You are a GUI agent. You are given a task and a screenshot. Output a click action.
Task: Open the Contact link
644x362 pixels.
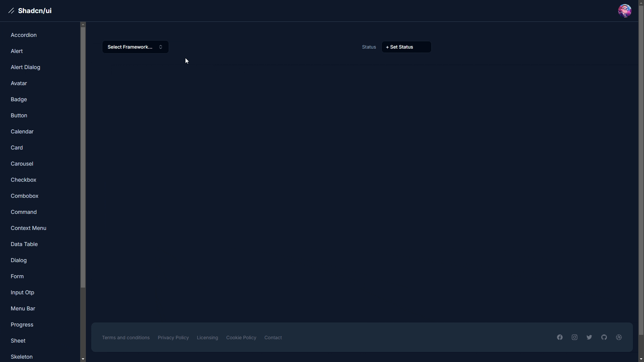(273, 337)
